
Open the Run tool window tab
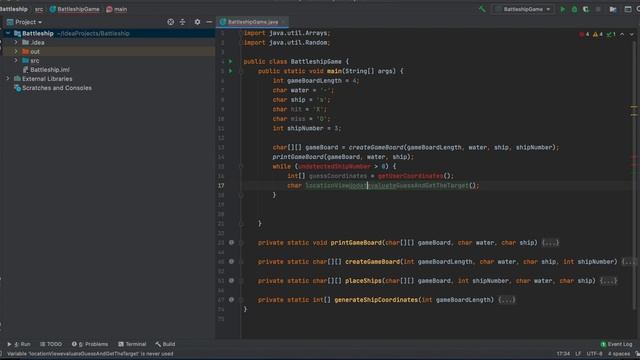tap(19, 344)
